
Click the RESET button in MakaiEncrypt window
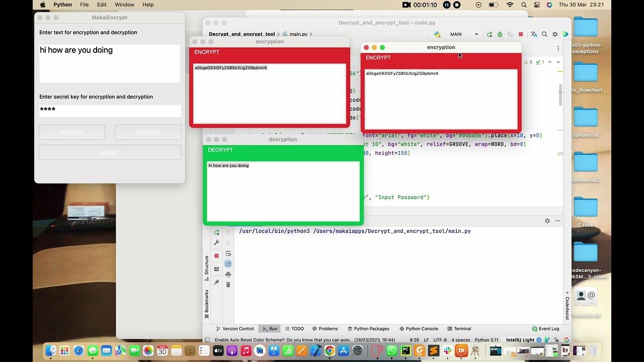click(x=110, y=152)
